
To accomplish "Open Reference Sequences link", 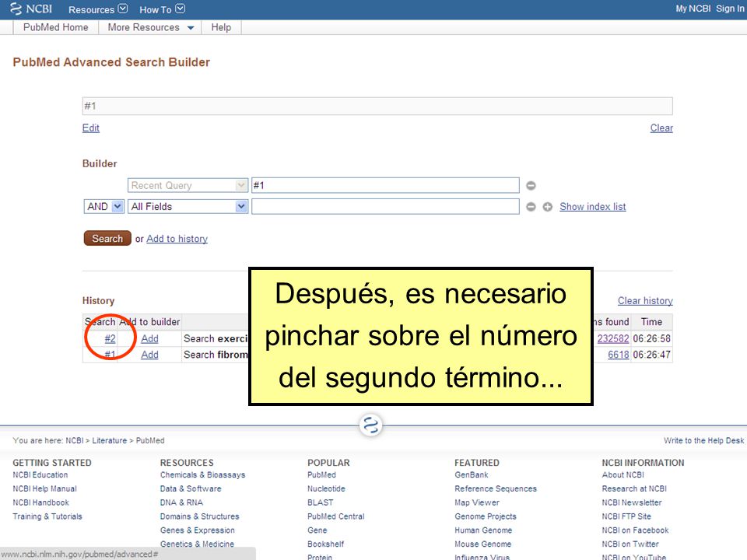I will pos(496,488).
